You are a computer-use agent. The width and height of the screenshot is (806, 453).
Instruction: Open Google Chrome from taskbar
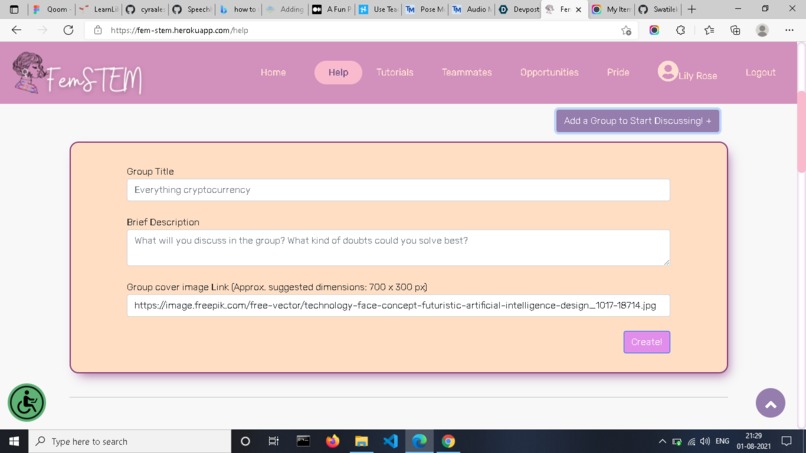click(448, 441)
